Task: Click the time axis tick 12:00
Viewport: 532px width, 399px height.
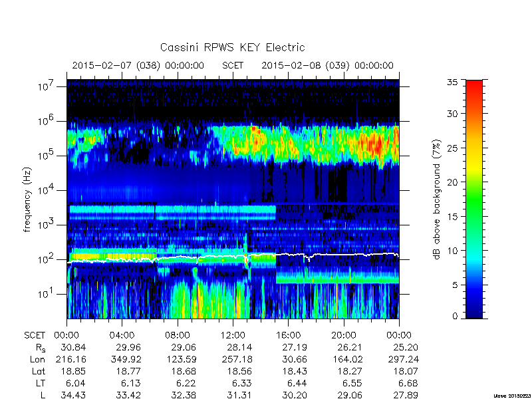Action: pos(233,335)
